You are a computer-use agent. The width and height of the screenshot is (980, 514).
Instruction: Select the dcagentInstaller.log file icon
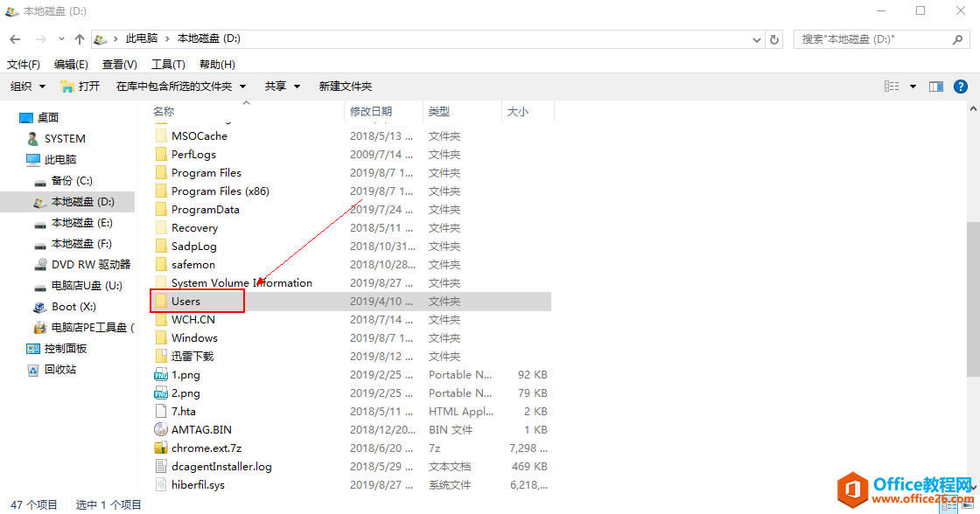[161, 467]
